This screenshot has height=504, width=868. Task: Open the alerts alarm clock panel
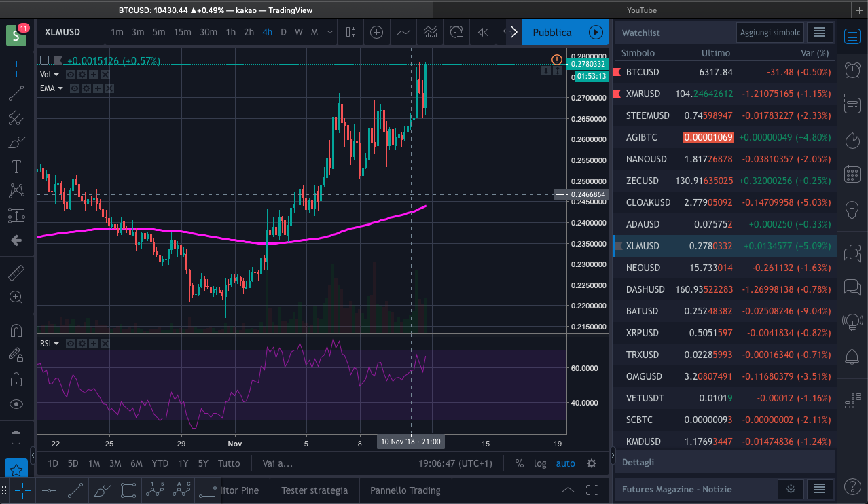pos(852,69)
